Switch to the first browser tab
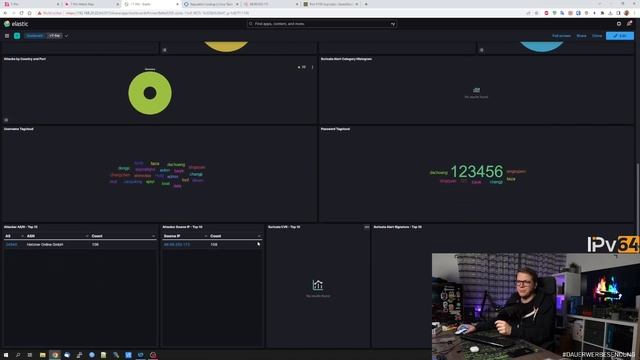Viewport: 640px width, 360px height. 31,4
